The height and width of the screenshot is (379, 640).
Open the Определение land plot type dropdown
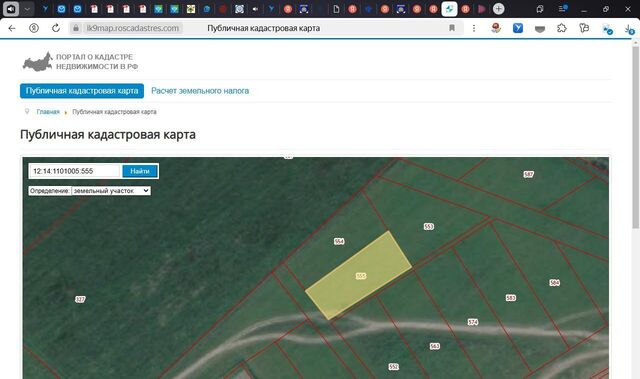[x=111, y=191]
